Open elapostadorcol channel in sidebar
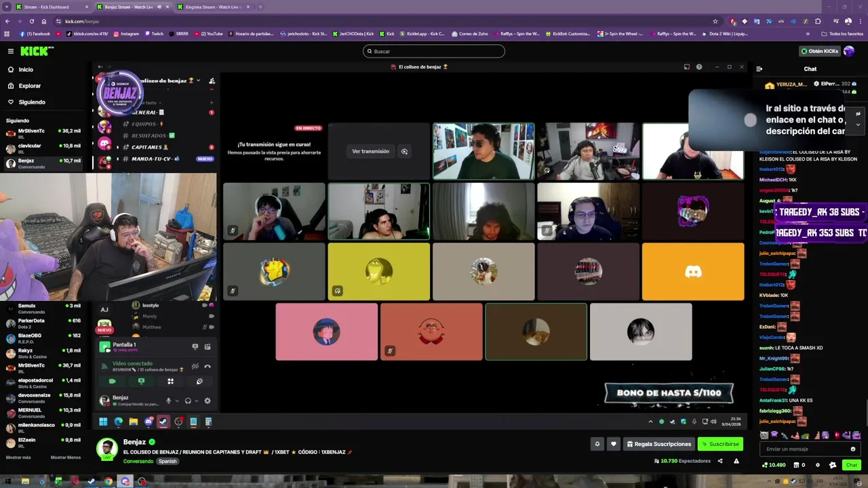This screenshot has width=868, height=488. pyautogui.click(x=44, y=383)
